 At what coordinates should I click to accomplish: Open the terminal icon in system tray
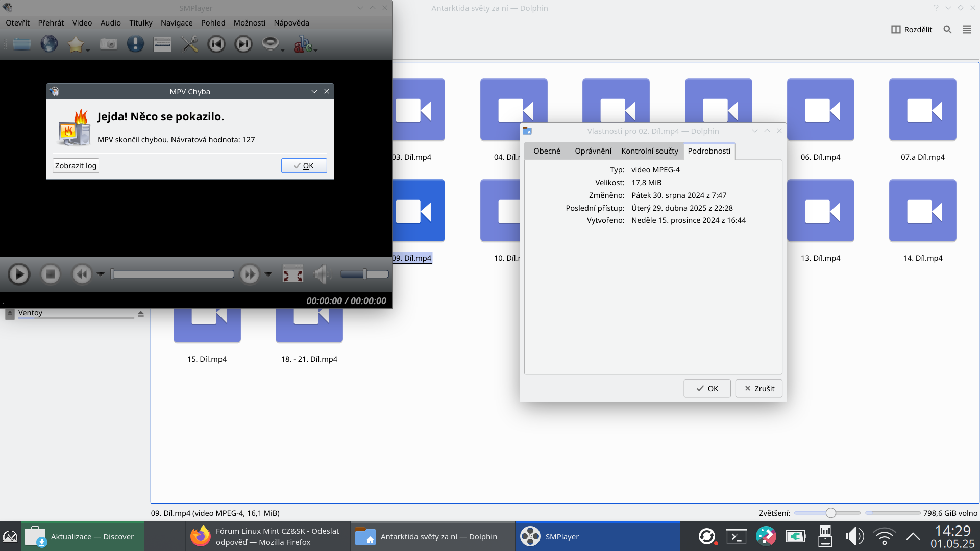[736, 536]
